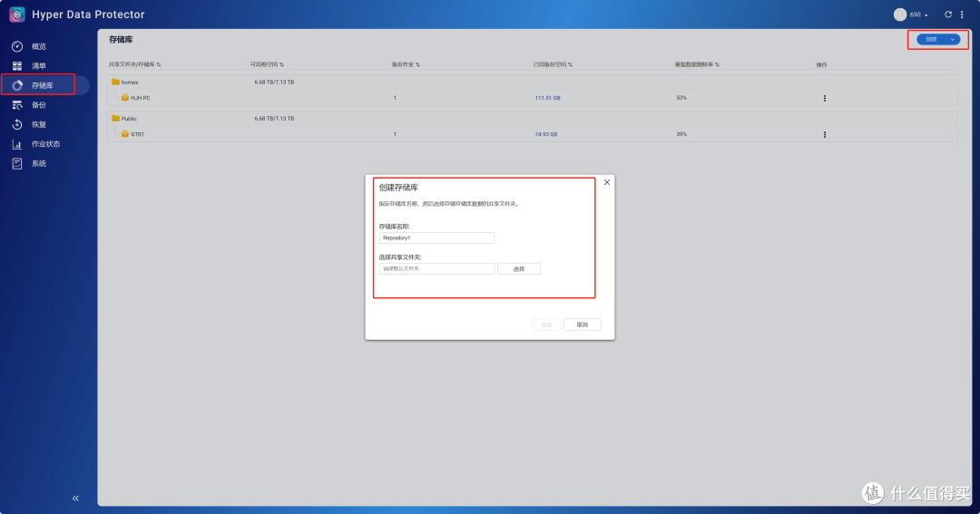Open the header more-options dots menu

tap(962, 15)
